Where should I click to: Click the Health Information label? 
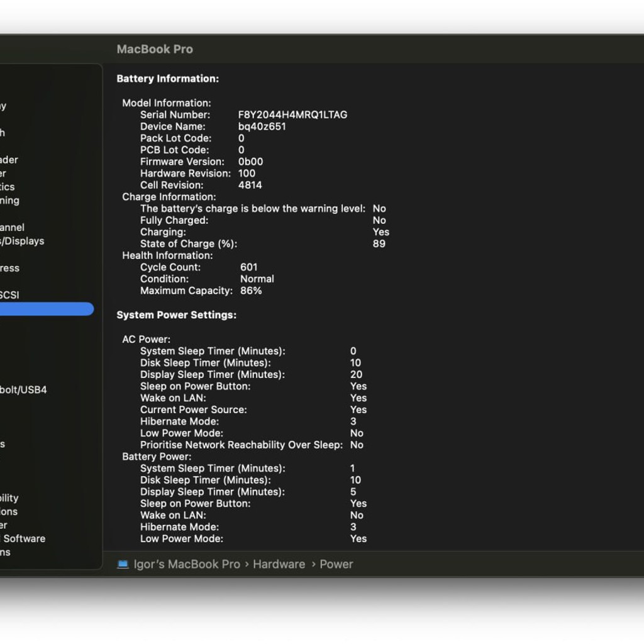coord(167,255)
